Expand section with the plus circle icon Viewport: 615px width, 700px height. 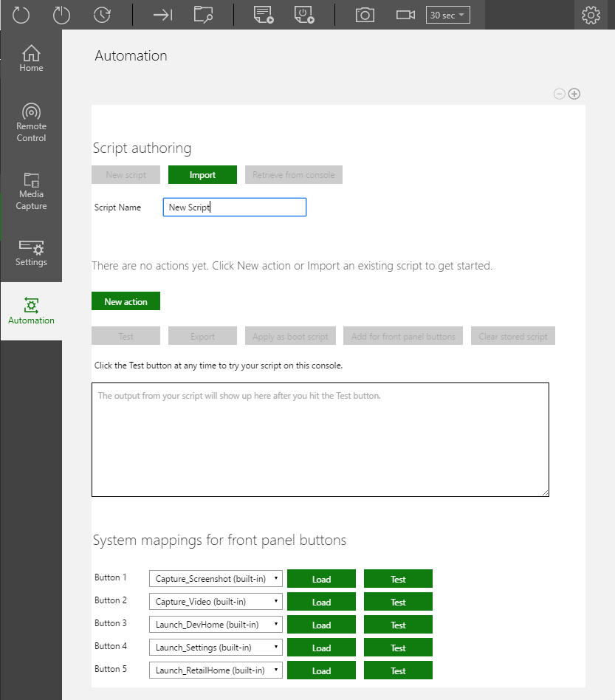coord(574,94)
